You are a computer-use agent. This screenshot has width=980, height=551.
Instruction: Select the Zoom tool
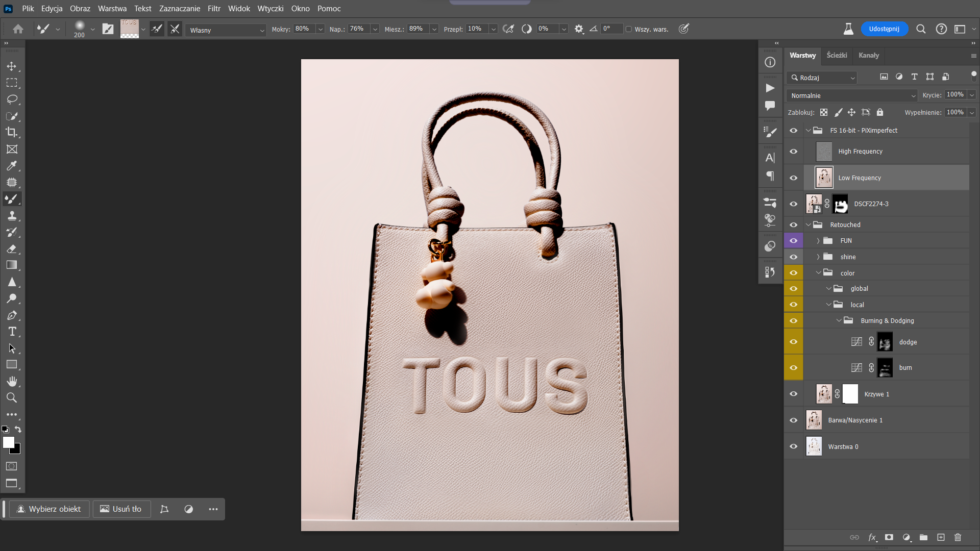coord(12,397)
